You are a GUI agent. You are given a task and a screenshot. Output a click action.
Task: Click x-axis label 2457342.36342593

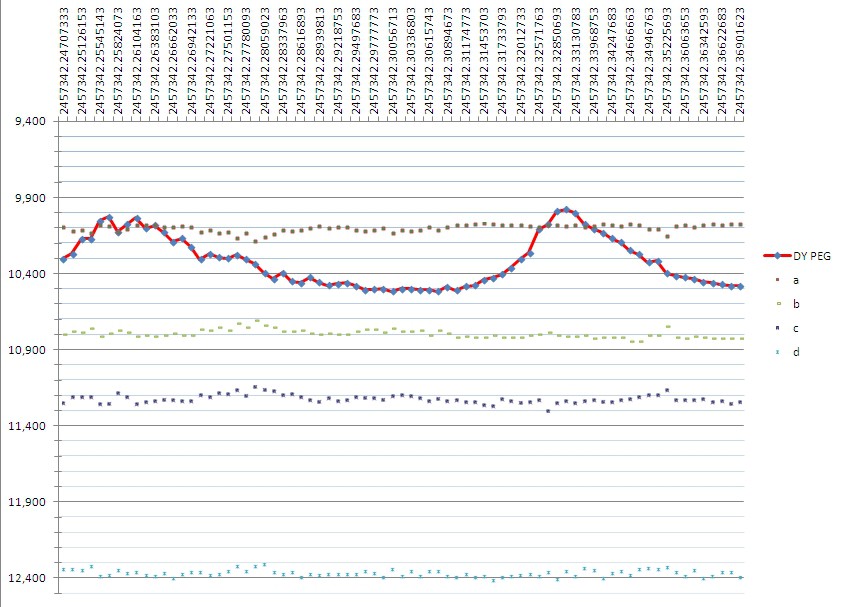click(705, 61)
